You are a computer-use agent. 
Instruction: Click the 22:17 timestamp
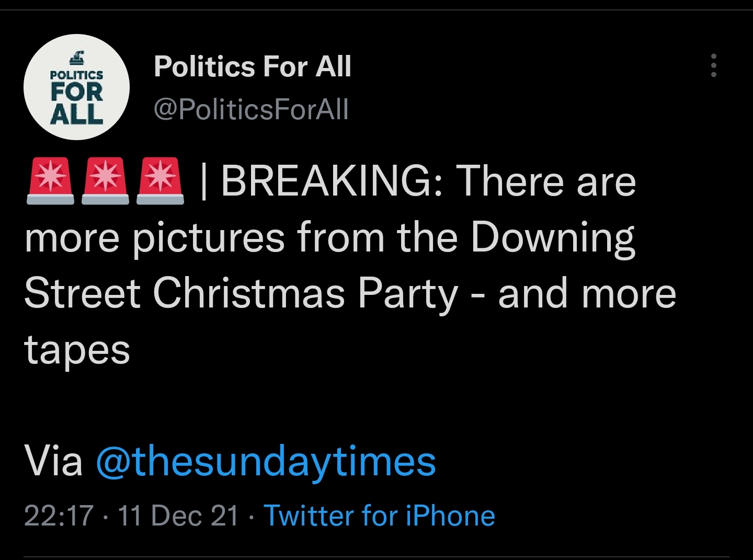(x=59, y=516)
